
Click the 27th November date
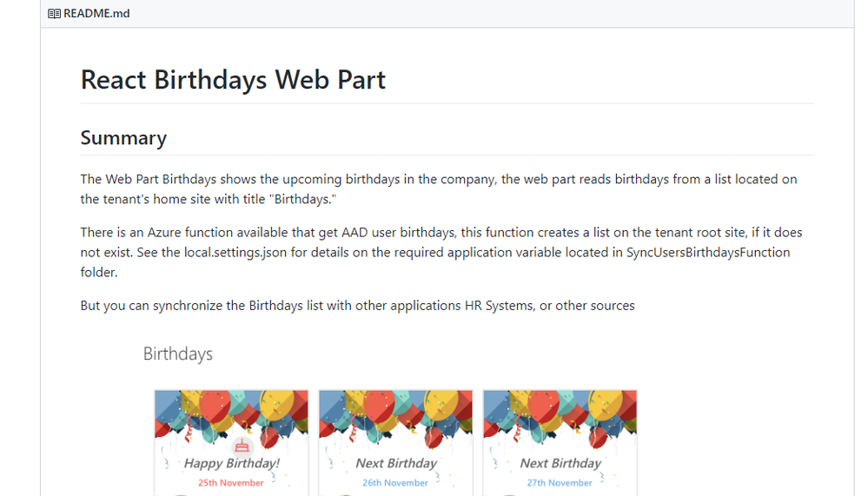coord(560,483)
